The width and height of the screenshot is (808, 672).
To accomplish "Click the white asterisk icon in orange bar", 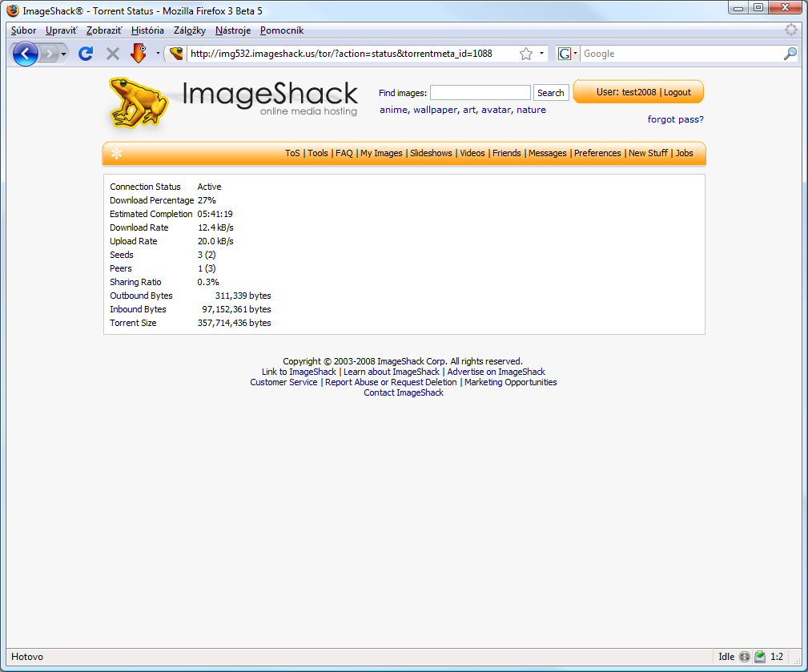I will pos(116,154).
